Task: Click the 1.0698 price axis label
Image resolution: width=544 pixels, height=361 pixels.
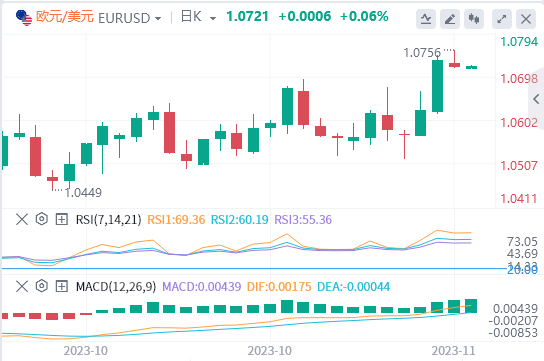Action: pos(519,79)
